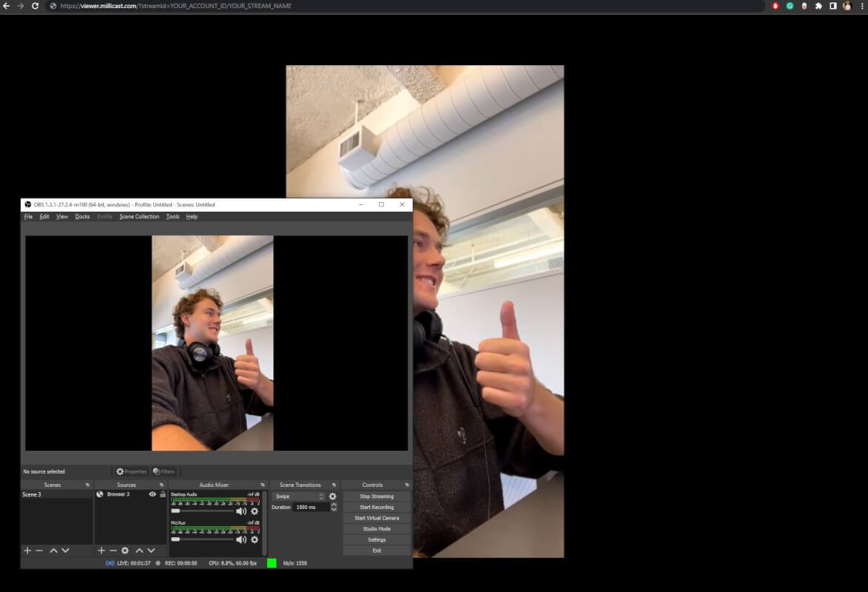
Task: Open source Properties via the gear icon
Action: [131, 471]
